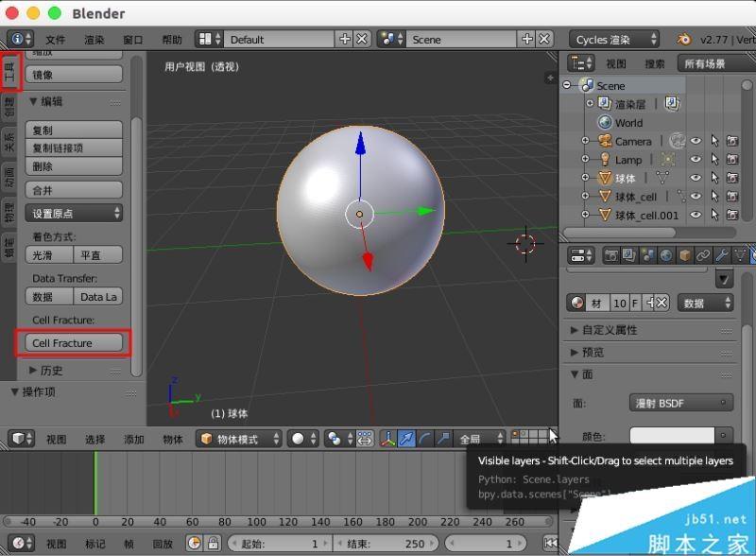The width and height of the screenshot is (756, 556).
Task: Click the 复制 duplicate button
Action: coord(74,128)
